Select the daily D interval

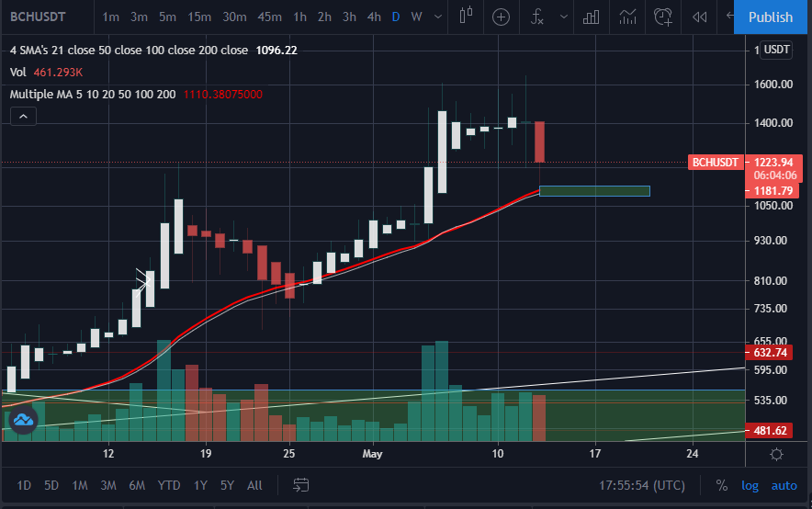coord(396,17)
